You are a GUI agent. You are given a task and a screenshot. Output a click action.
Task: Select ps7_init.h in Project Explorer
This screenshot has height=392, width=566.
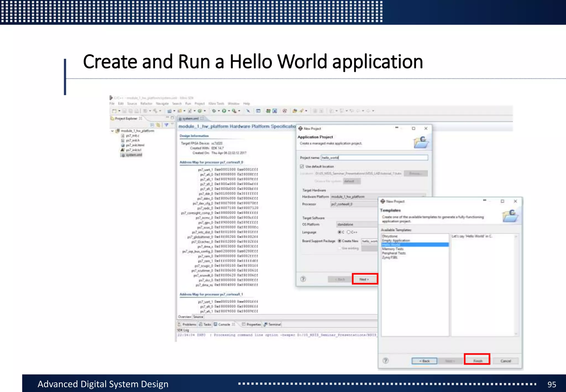click(x=130, y=140)
